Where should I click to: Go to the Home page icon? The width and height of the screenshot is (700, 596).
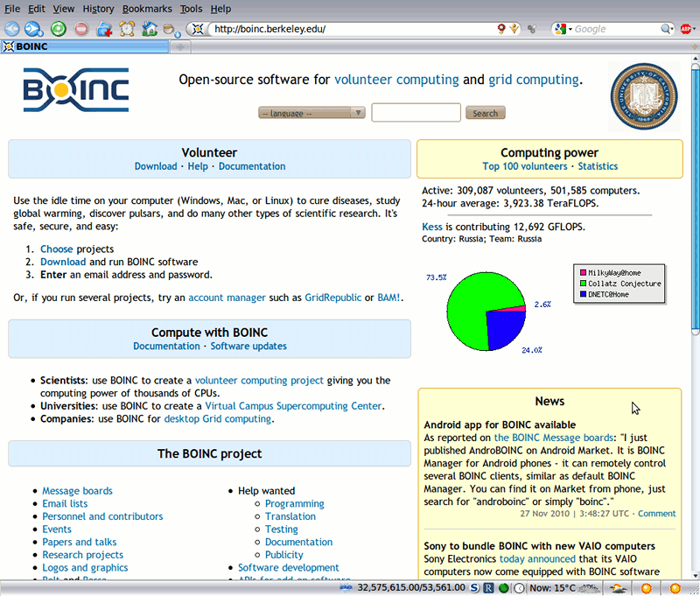(x=150, y=29)
